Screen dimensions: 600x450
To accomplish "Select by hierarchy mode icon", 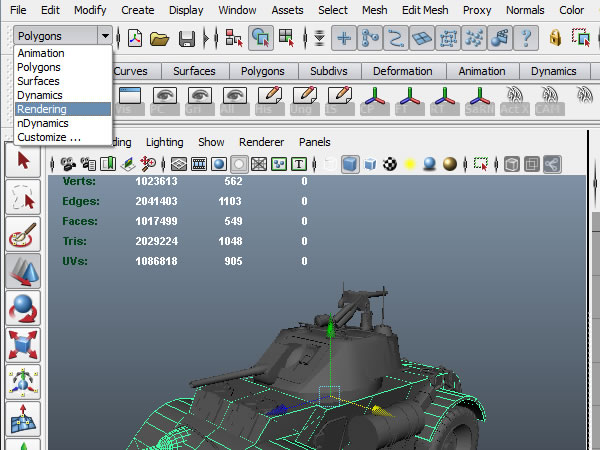I will [234, 38].
